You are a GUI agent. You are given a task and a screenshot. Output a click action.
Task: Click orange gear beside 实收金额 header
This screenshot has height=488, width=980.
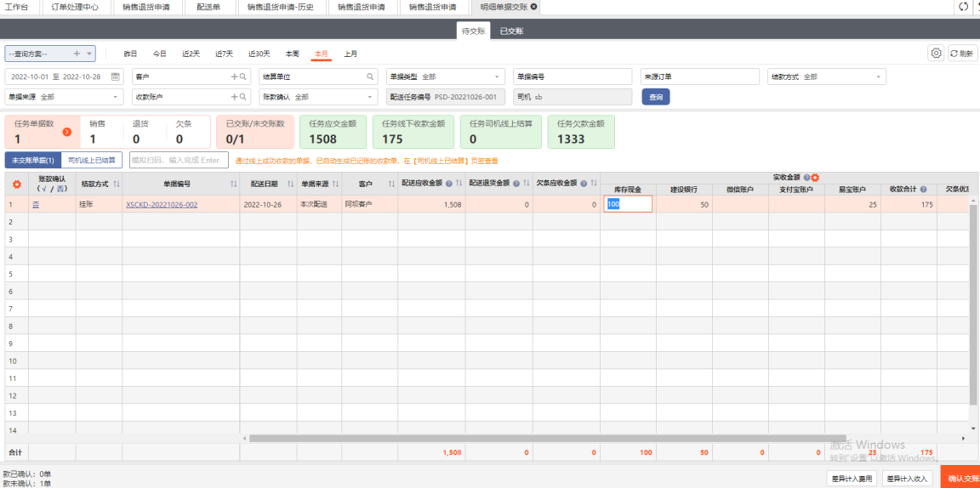coord(815,178)
